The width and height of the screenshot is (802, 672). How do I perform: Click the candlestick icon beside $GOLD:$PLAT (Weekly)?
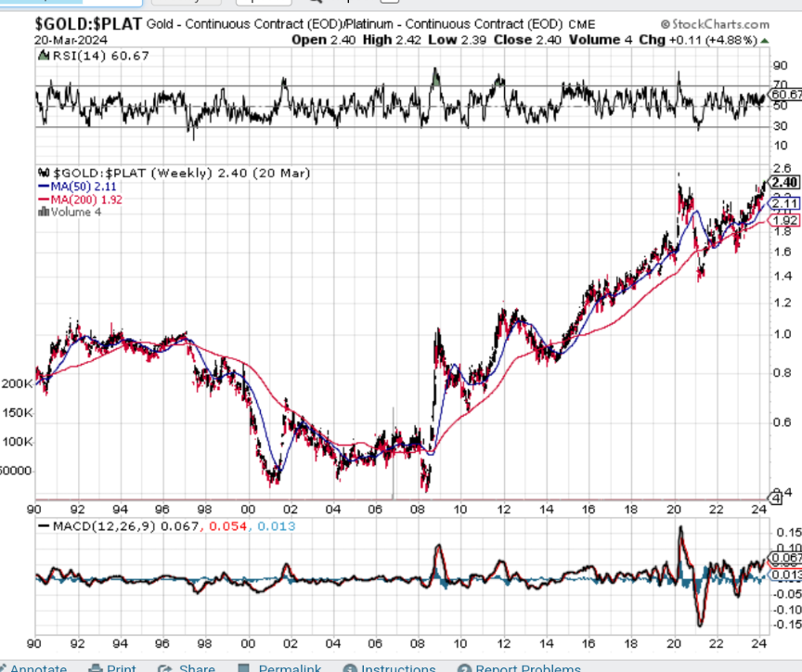(43, 173)
